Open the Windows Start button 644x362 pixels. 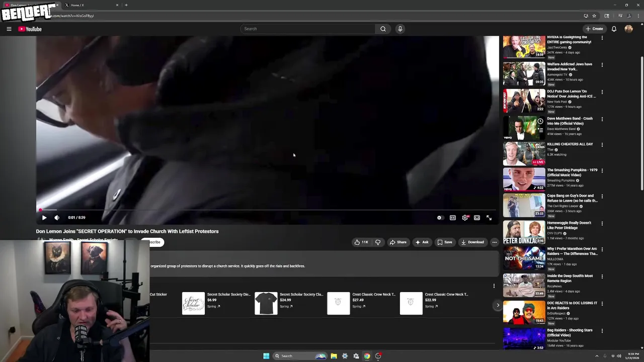pos(266,356)
